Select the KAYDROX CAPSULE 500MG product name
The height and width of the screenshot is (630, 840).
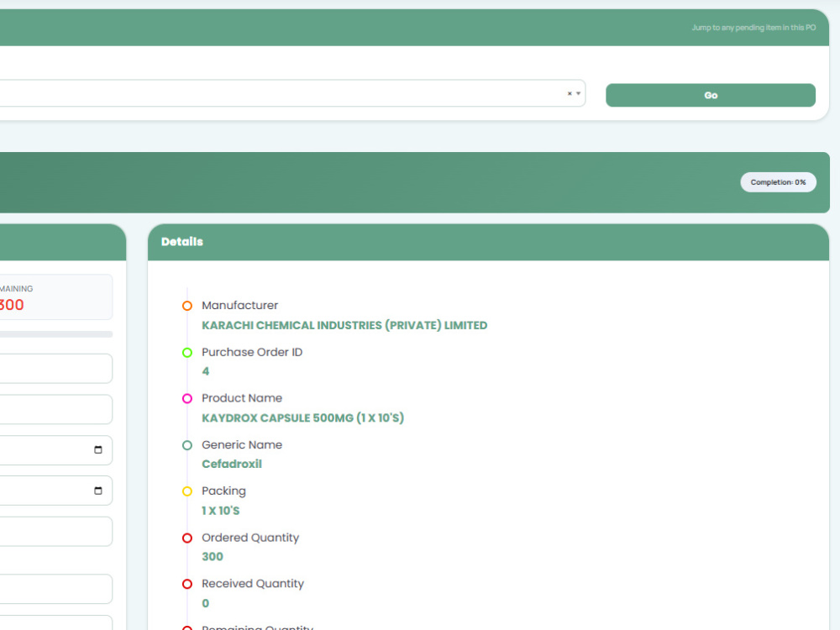click(x=302, y=417)
